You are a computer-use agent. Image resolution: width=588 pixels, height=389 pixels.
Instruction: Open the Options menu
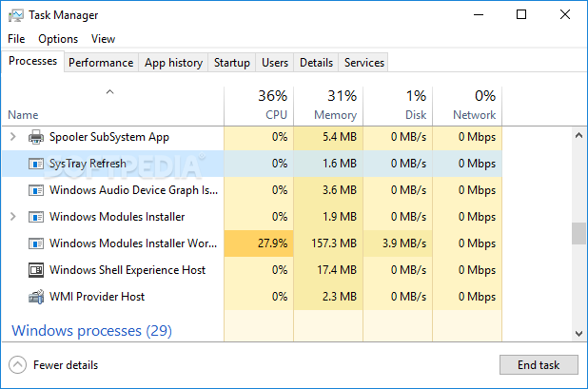tap(58, 39)
